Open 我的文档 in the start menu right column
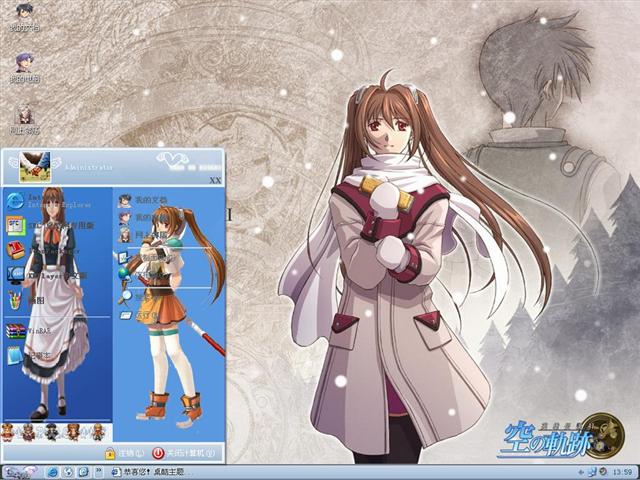Image resolution: width=640 pixels, height=480 pixels. 143,200
